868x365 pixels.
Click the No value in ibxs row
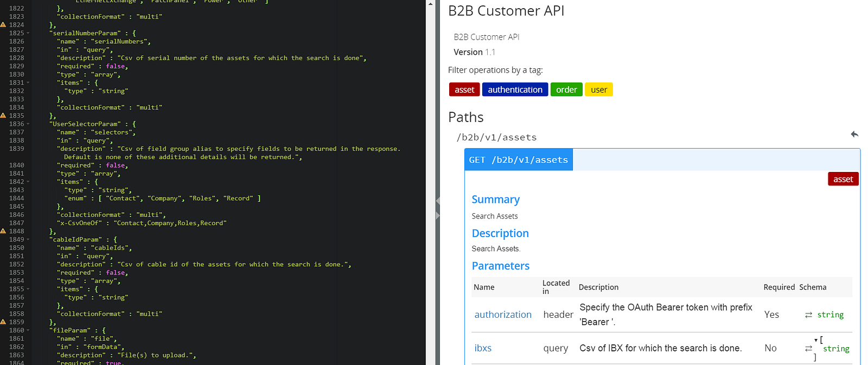coord(770,348)
